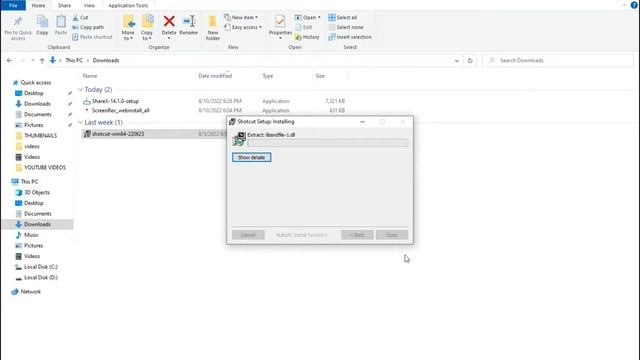This screenshot has height=360, width=640.
Task: Click the Edit ribbon item
Action: [304, 27]
